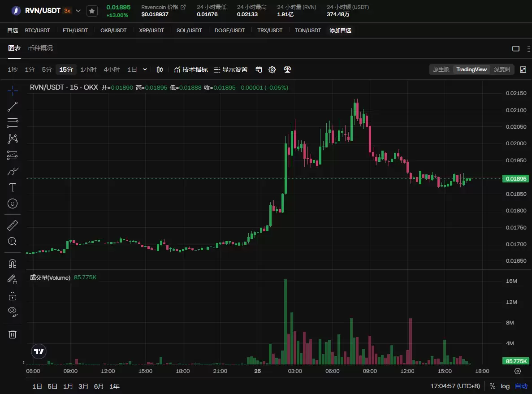Open the emoji sticker tool
The image size is (532, 394).
click(x=13, y=203)
